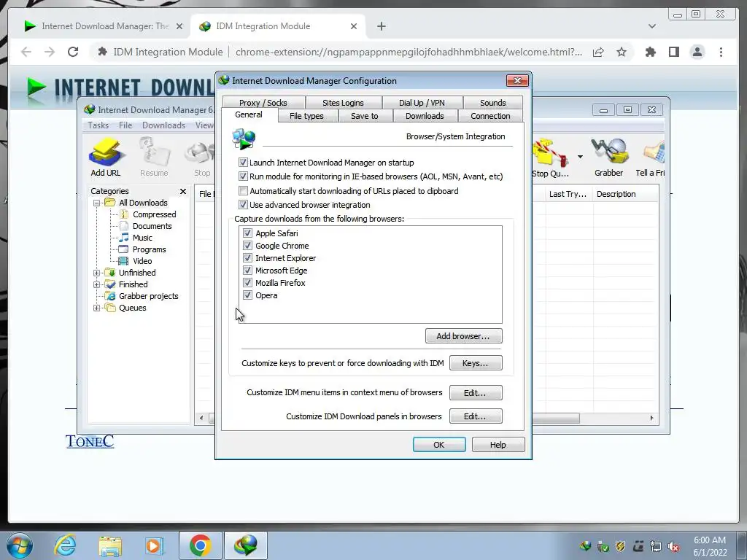The width and height of the screenshot is (747, 560).
Task: Open the Chrome tab search chevron
Action: point(652,26)
